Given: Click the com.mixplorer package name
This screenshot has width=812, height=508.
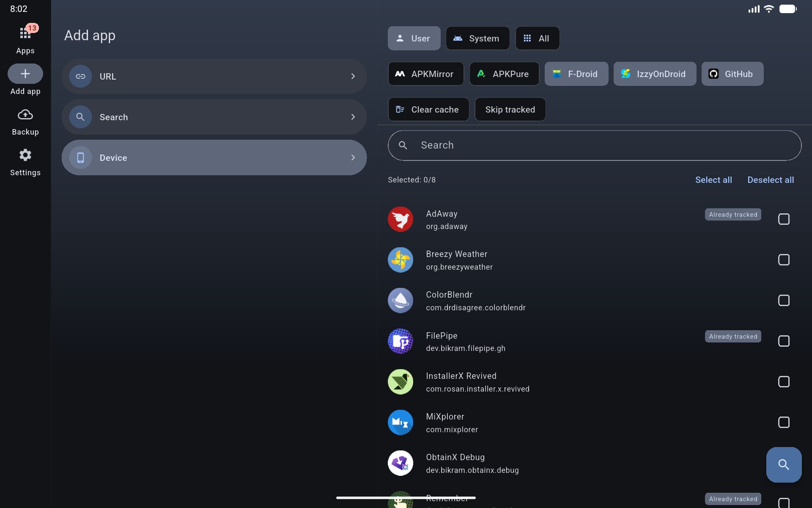Looking at the screenshot, I should coord(452,430).
